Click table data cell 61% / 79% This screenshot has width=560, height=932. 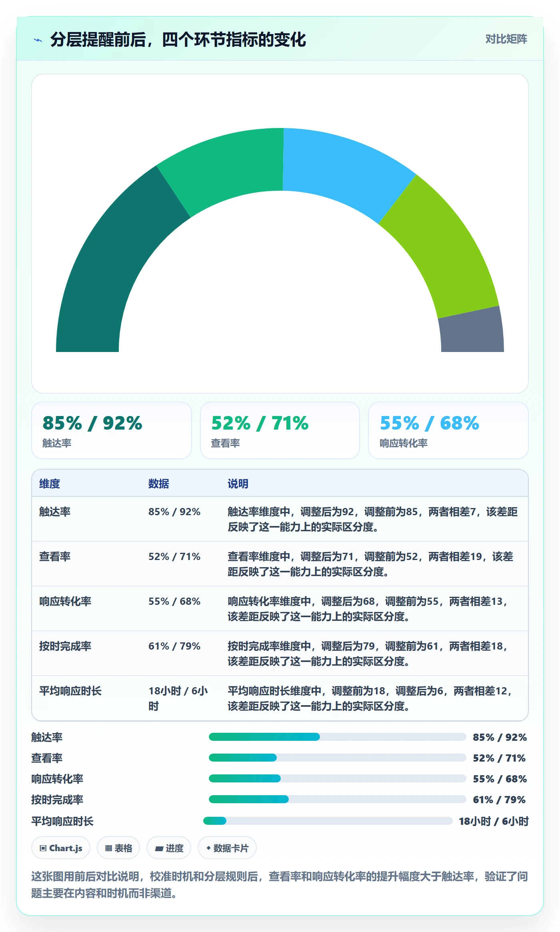174,646
